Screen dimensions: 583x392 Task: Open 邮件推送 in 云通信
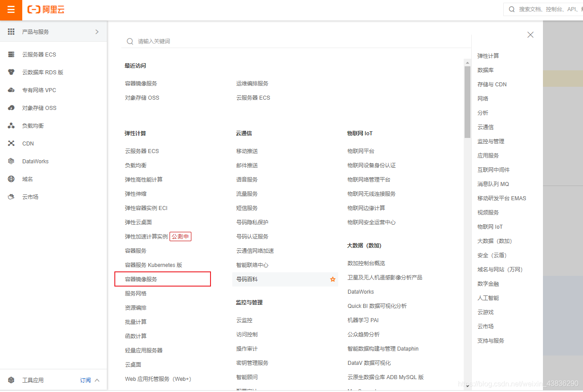point(247,165)
